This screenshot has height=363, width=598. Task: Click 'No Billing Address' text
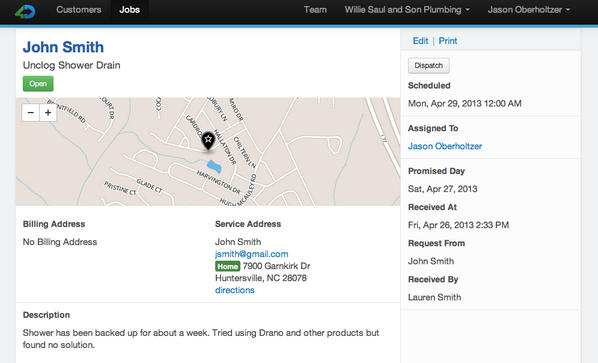[x=60, y=242]
